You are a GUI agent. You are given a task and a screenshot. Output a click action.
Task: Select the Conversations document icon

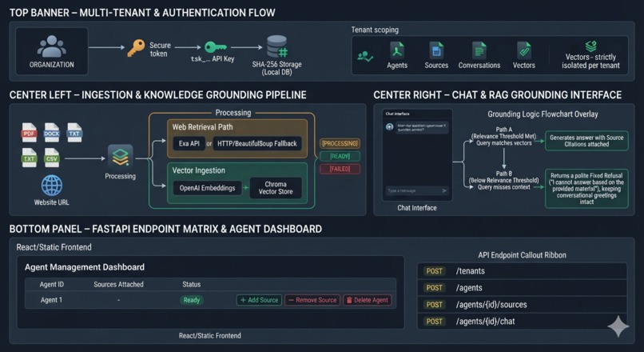point(479,50)
